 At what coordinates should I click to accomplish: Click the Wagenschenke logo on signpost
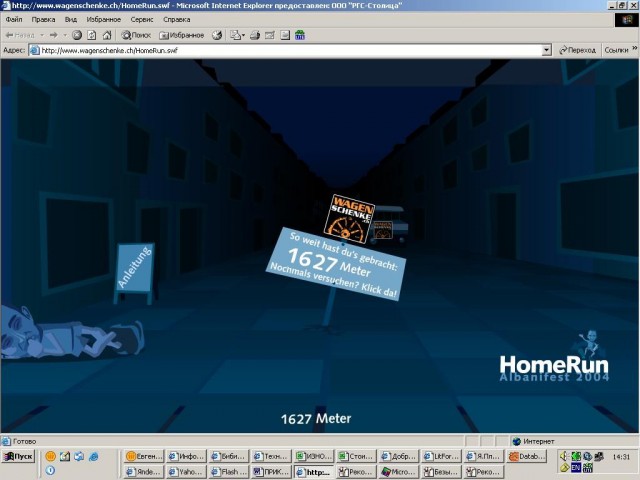(x=349, y=219)
